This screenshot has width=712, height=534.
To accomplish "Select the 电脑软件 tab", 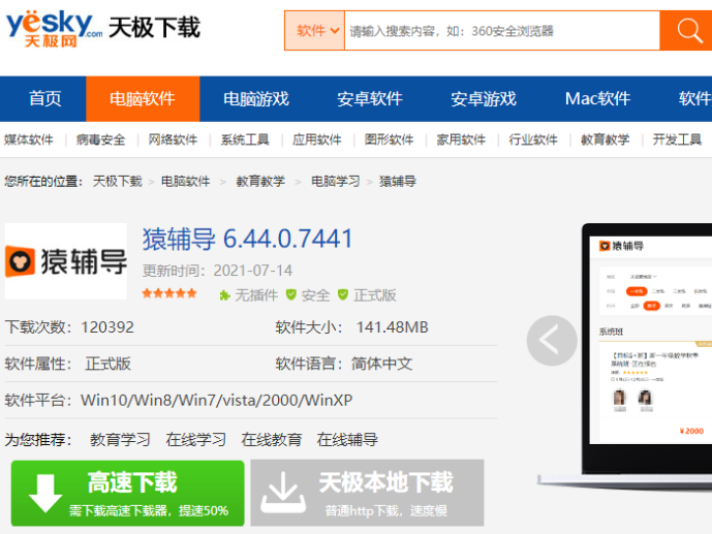I will 143,99.
